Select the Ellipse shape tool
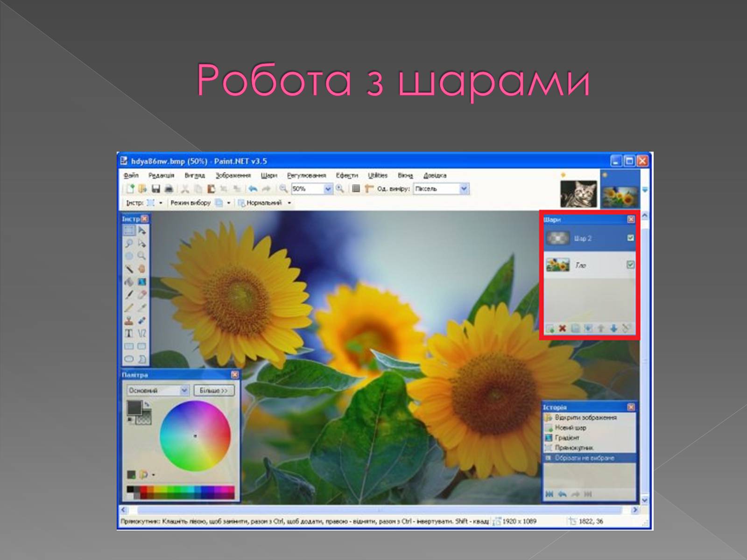 pyautogui.click(x=129, y=359)
